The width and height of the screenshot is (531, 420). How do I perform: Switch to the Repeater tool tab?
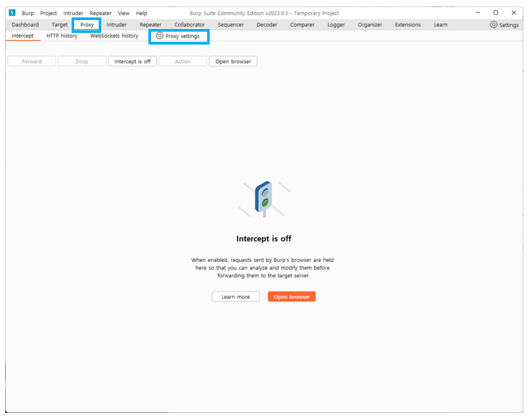click(x=150, y=25)
